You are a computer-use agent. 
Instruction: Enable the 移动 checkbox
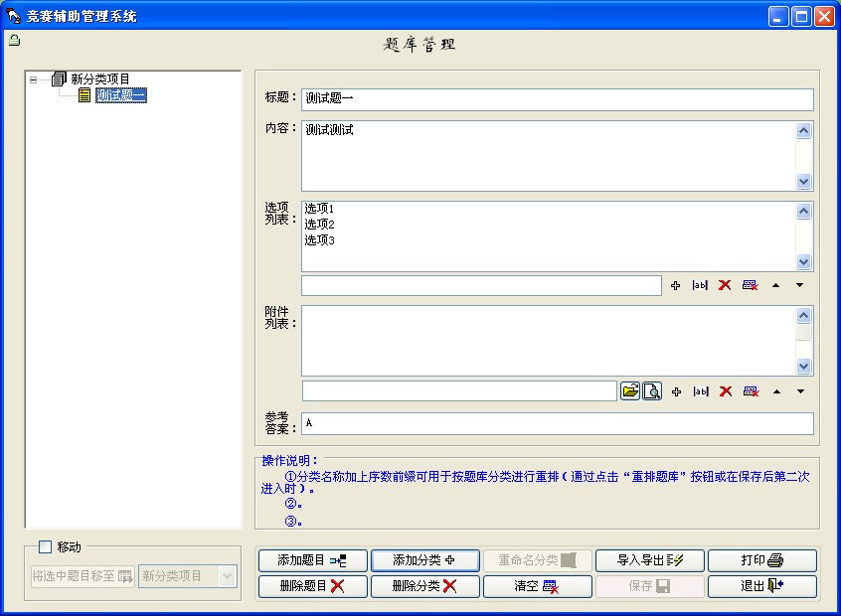(x=46, y=546)
